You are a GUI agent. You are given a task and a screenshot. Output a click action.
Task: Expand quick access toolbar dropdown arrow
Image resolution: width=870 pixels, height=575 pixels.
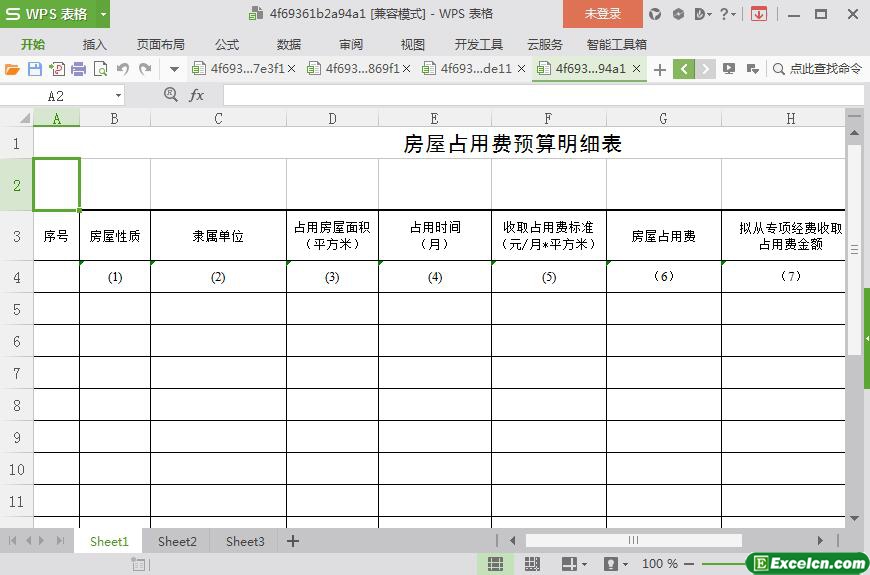[x=174, y=69]
